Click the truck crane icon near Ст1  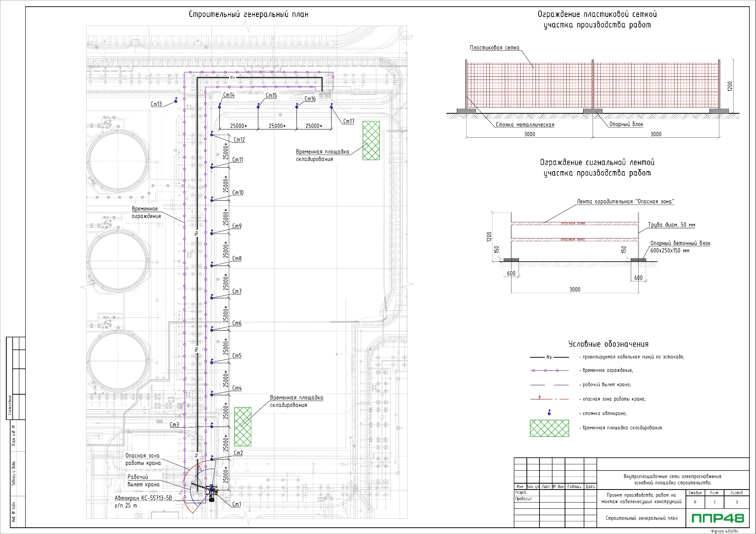212,492
